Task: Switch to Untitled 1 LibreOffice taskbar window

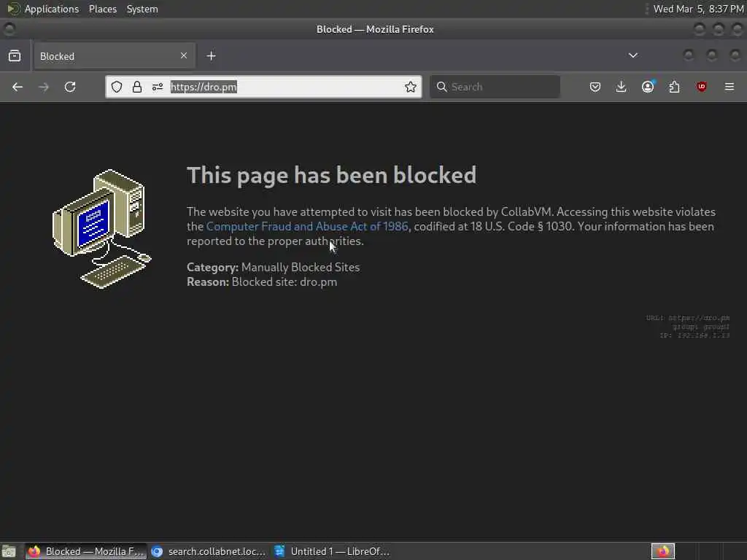Action: tap(333, 551)
